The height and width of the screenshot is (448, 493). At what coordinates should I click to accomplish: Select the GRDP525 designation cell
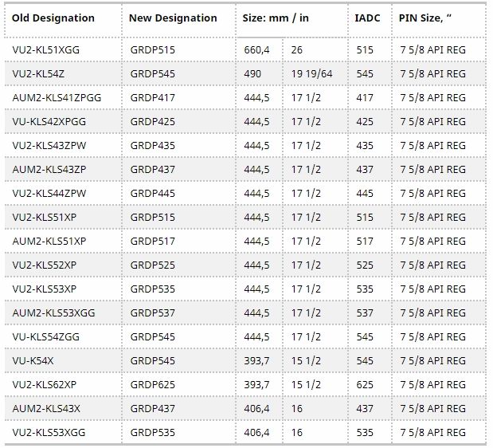tap(152, 265)
